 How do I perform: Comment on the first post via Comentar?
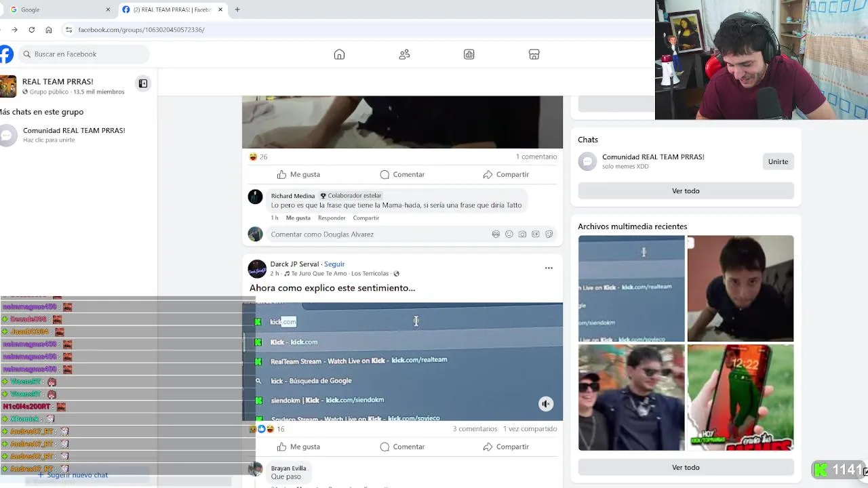click(402, 174)
